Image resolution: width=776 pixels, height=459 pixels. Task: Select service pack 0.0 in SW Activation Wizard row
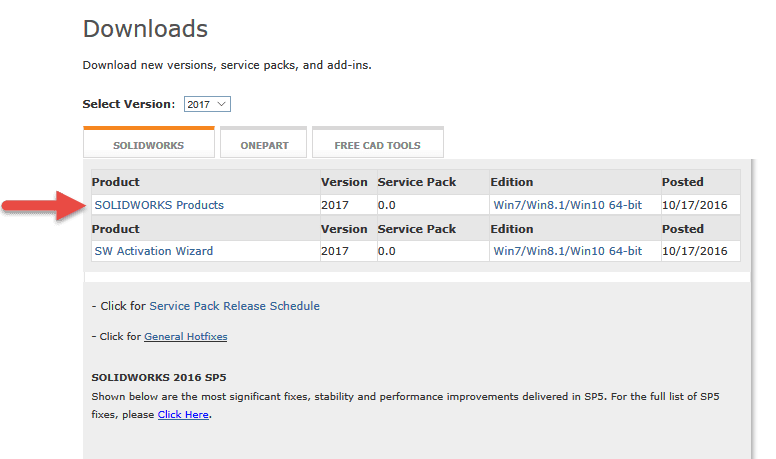(x=387, y=251)
